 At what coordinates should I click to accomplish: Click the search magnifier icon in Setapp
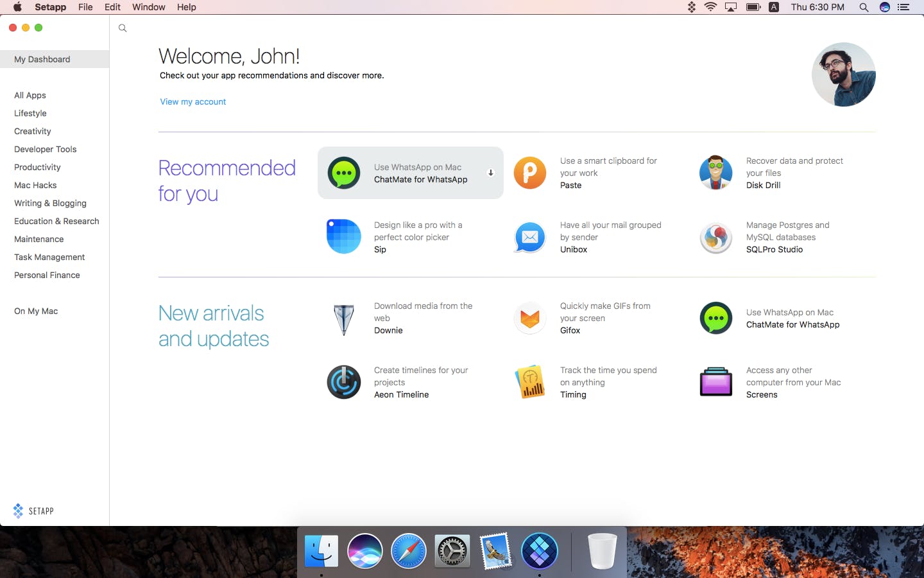point(123,28)
